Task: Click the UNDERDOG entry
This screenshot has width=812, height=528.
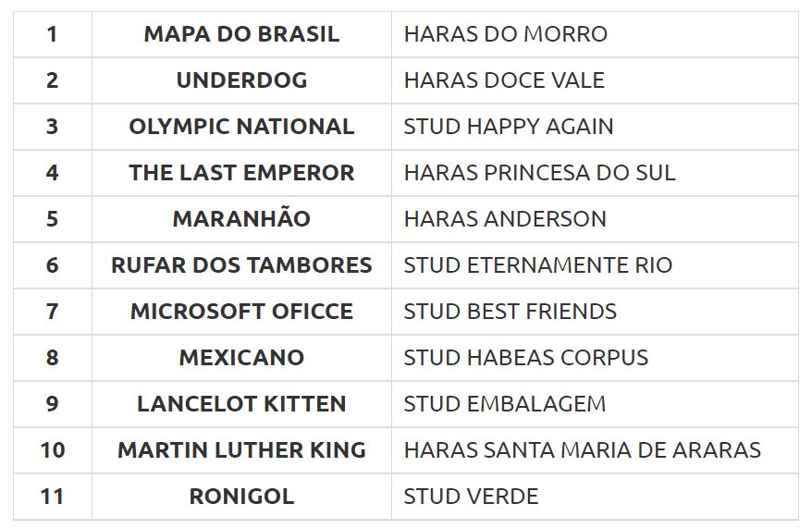Action: point(241,80)
